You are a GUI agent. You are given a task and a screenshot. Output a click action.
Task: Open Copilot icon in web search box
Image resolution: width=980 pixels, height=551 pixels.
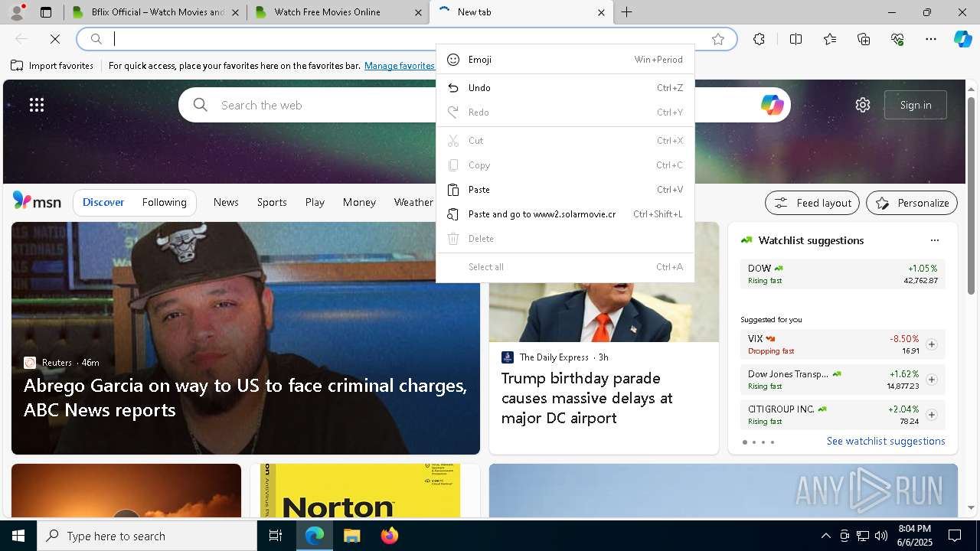pyautogui.click(x=772, y=105)
